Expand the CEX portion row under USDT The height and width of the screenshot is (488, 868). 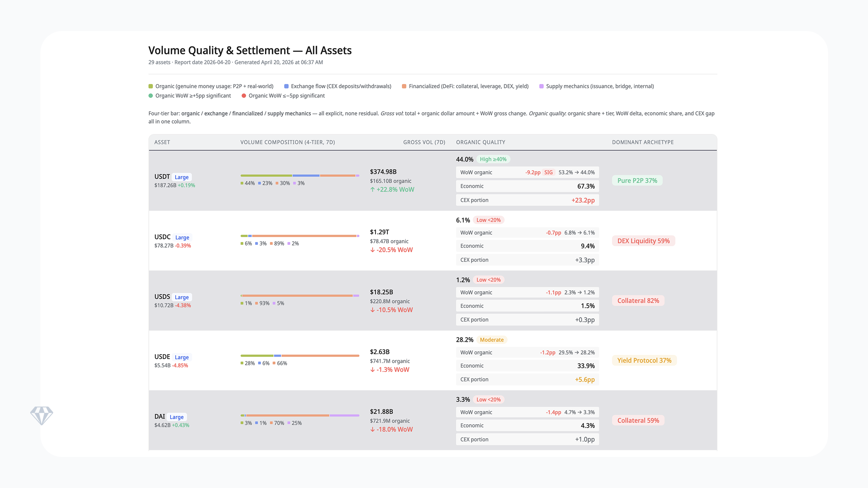[x=527, y=200]
